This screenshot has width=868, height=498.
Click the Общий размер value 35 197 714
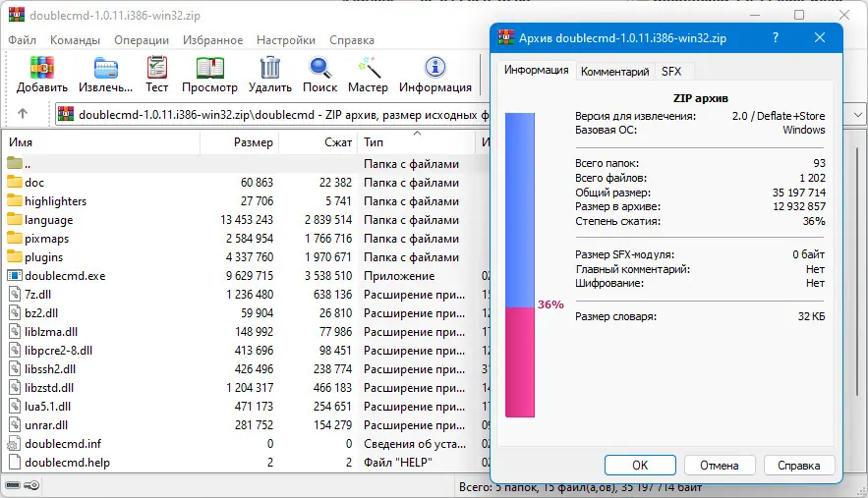tap(799, 193)
